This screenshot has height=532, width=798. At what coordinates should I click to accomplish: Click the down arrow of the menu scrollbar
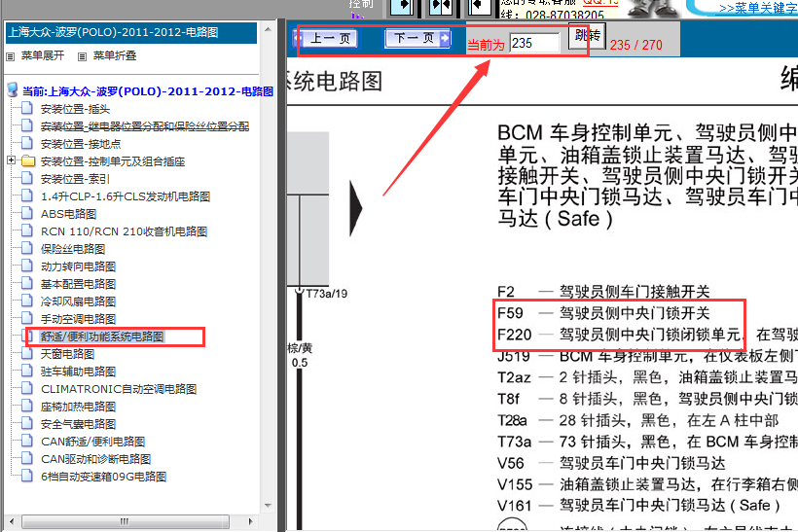click(268, 506)
